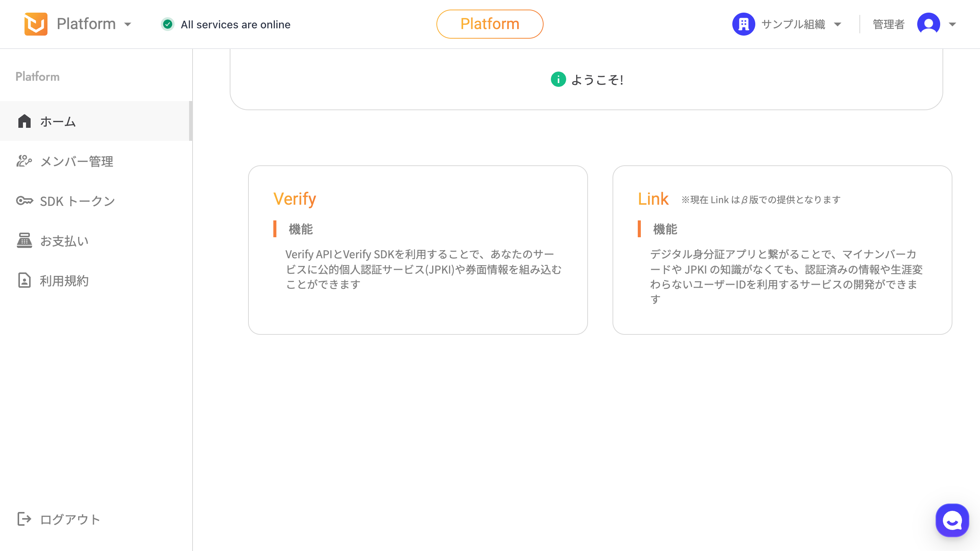
Task: Click the SDK token key icon
Action: 24,201
